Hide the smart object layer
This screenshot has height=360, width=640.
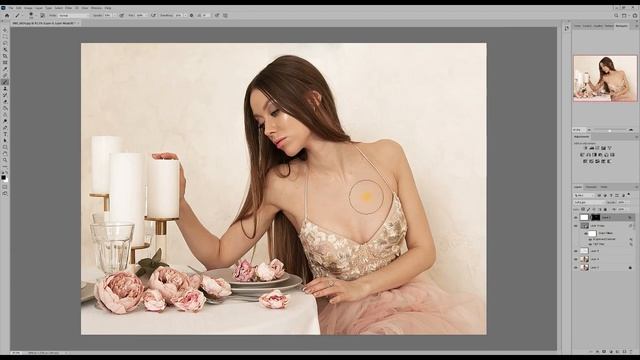(576, 226)
